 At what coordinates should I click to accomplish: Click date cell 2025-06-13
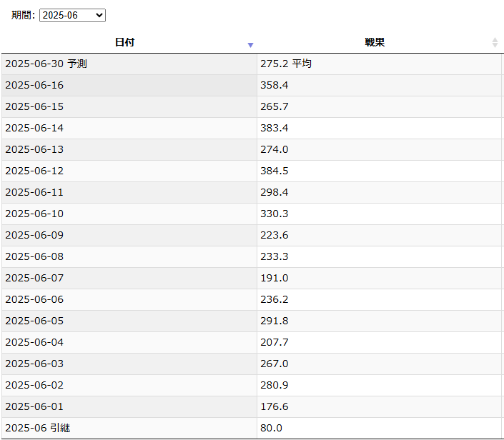129,150
